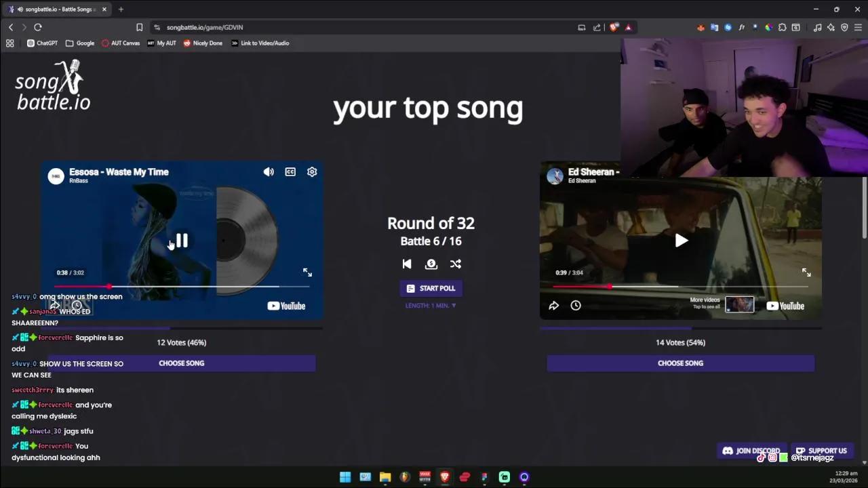Image resolution: width=868 pixels, height=488 pixels.
Task: Open Figma from taskbar
Action: [484, 477]
